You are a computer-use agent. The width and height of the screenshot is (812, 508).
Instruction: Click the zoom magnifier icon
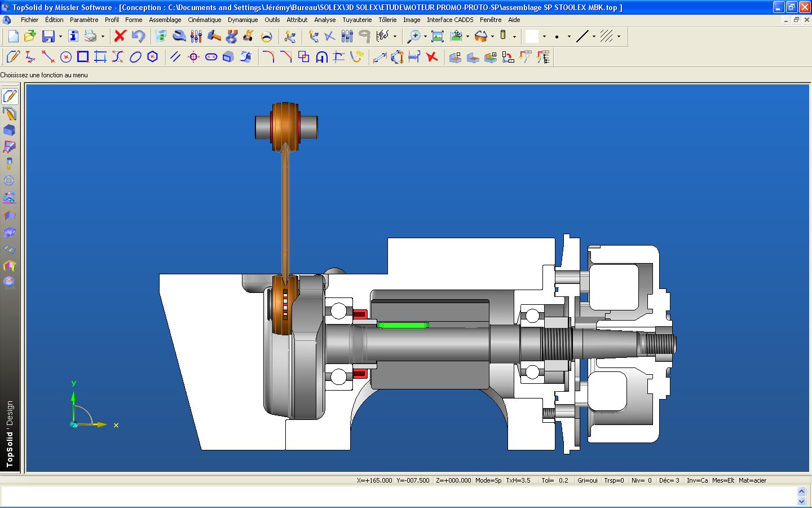414,37
